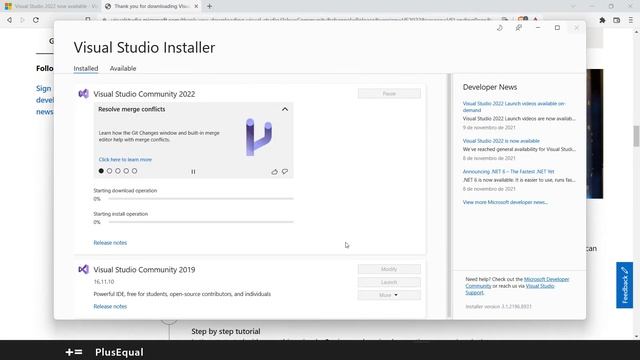Click the installer product list scrollbar

click(x=449, y=196)
